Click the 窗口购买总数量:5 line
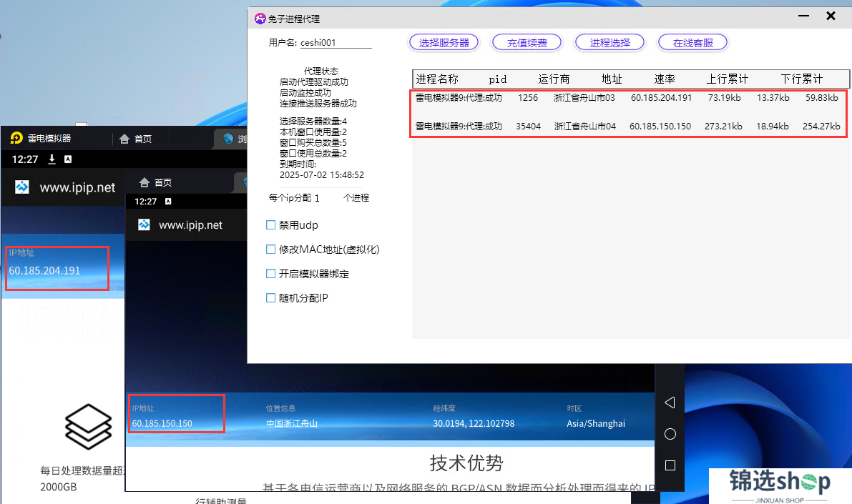 click(x=313, y=142)
